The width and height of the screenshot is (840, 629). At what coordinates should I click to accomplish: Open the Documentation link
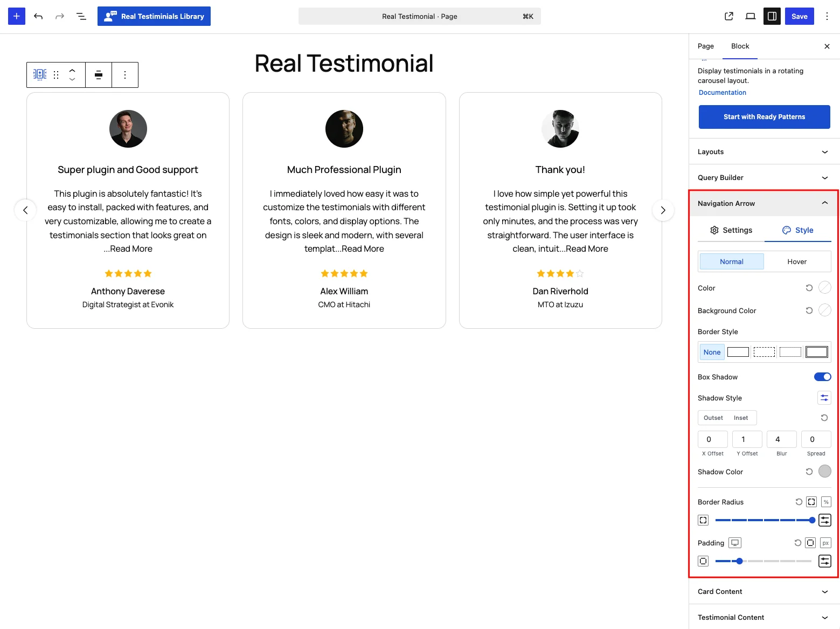723,93
